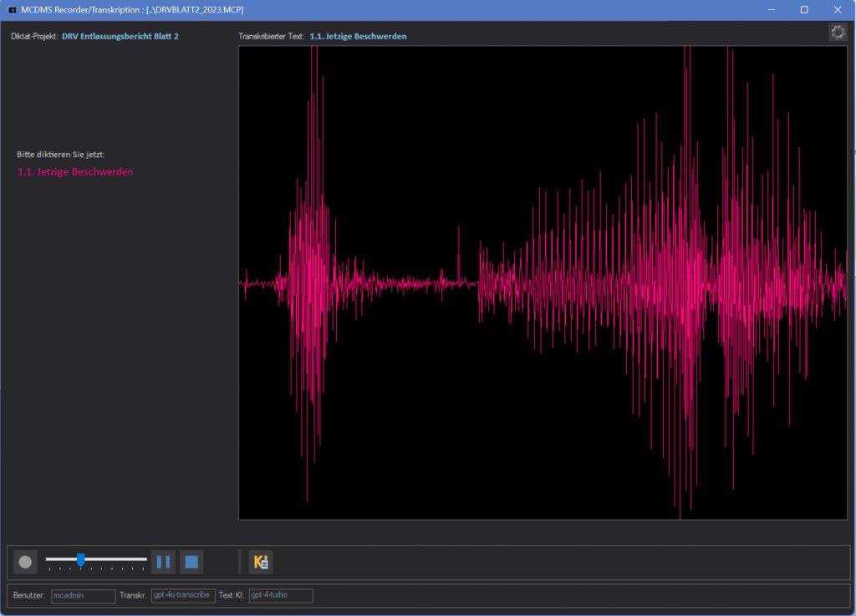Click the window title bar text
This screenshot has height=616, width=856.
pyautogui.click(x=132, y=10)
